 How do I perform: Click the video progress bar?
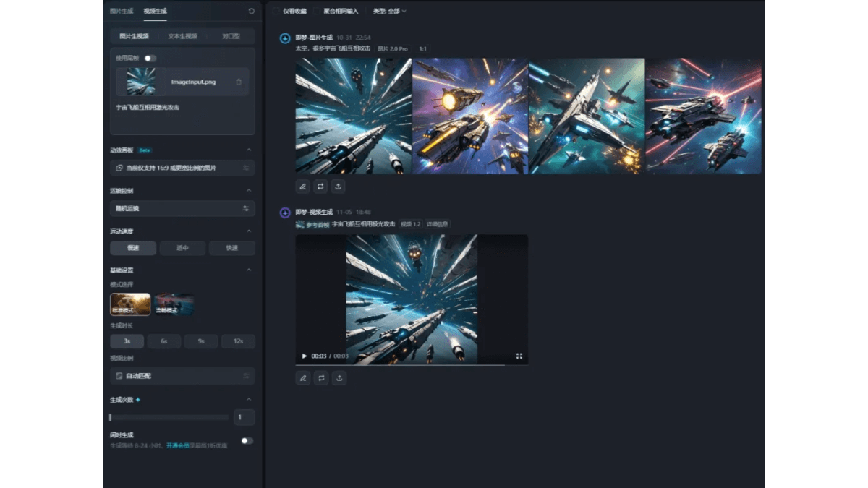click(x=412, y=364)
